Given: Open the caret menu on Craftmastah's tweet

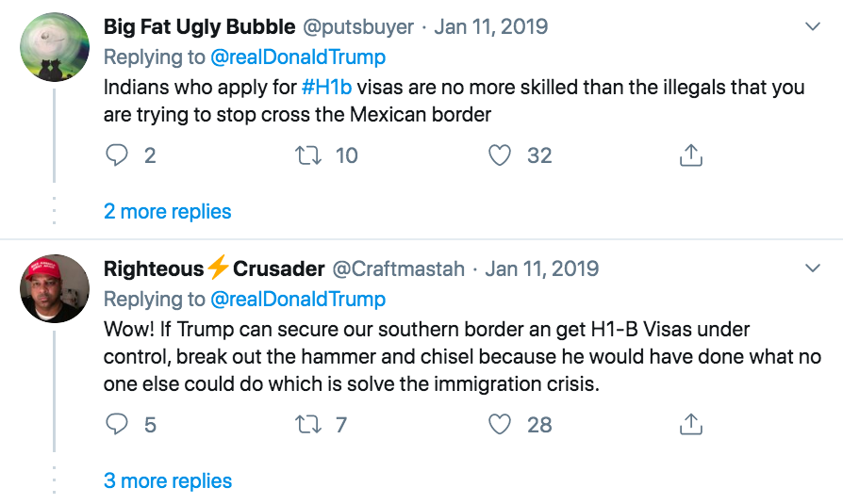Looking at the screenshot, I should click(813, 269).
